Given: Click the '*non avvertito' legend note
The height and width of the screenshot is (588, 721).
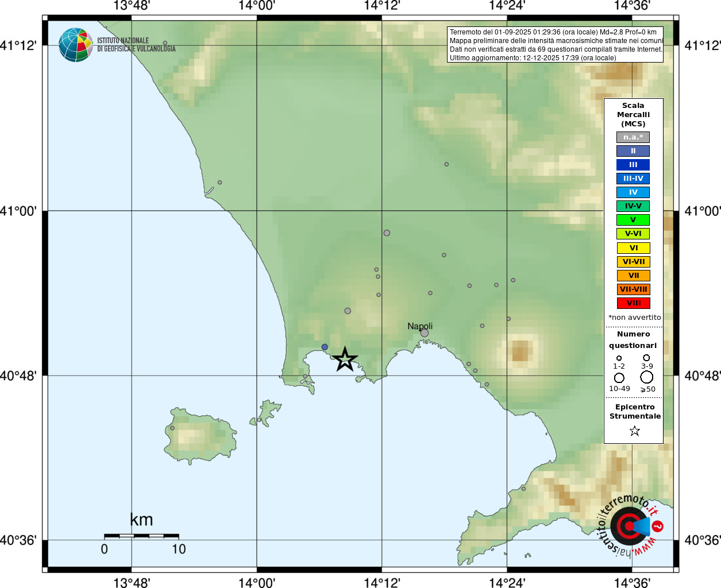Looking at the screenshot, I should (634, 318).
